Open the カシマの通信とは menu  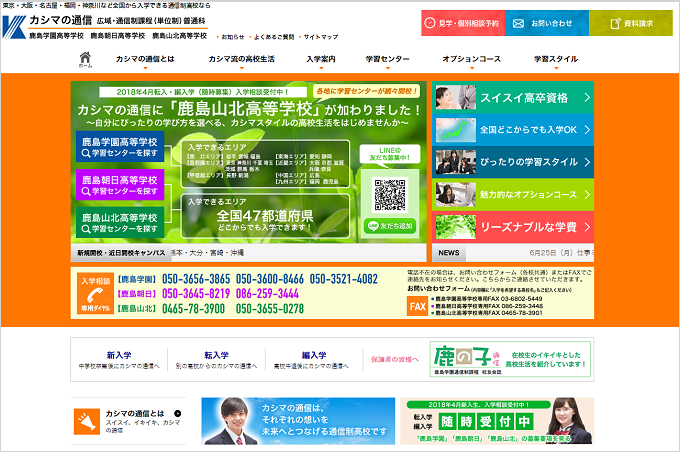[145, 59]
